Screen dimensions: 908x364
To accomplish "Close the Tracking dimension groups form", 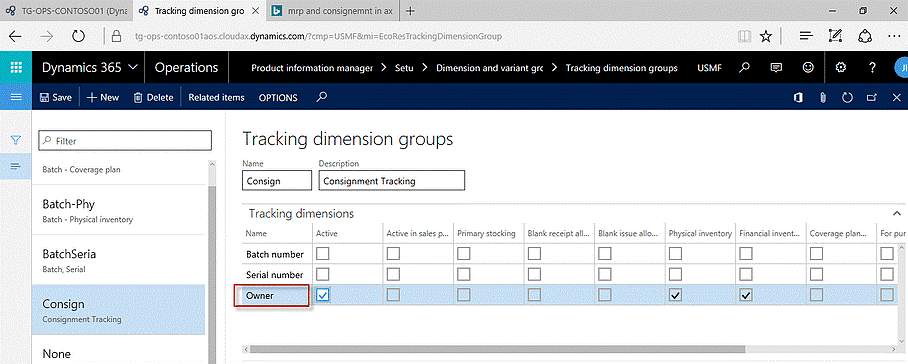I will coord(896,98).
